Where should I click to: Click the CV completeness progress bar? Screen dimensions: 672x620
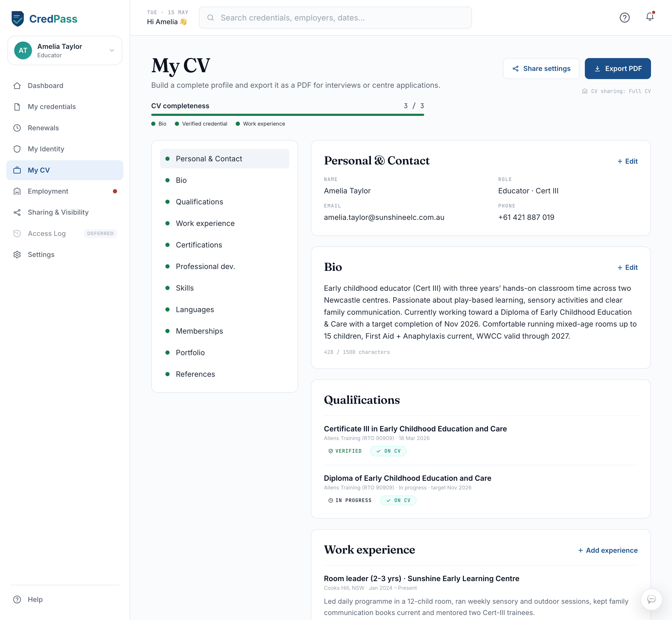[x=288, y=115]
